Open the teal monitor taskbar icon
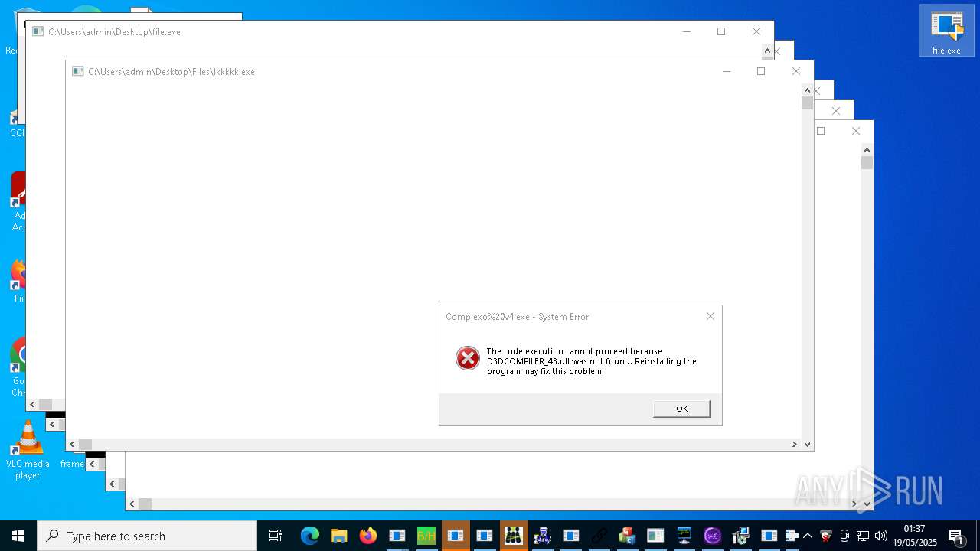980x551 pixels. pos(684,536)
